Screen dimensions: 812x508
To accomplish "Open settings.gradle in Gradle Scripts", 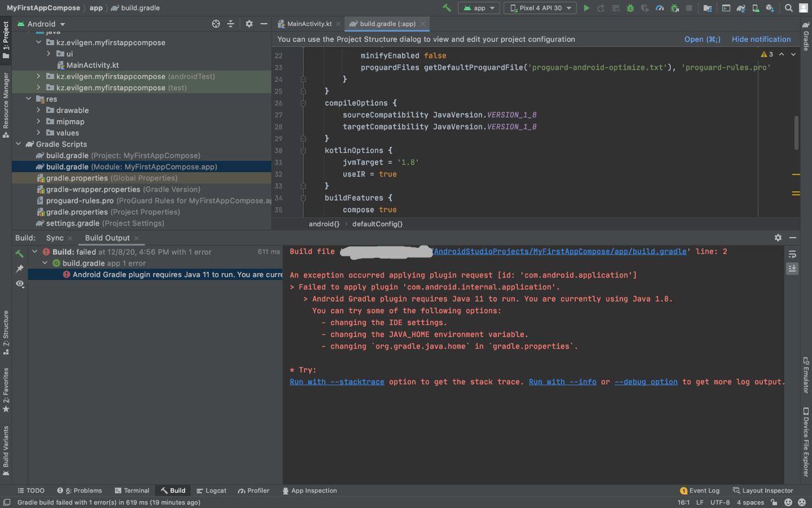I will pyautogui.click(x=72, y=224).
